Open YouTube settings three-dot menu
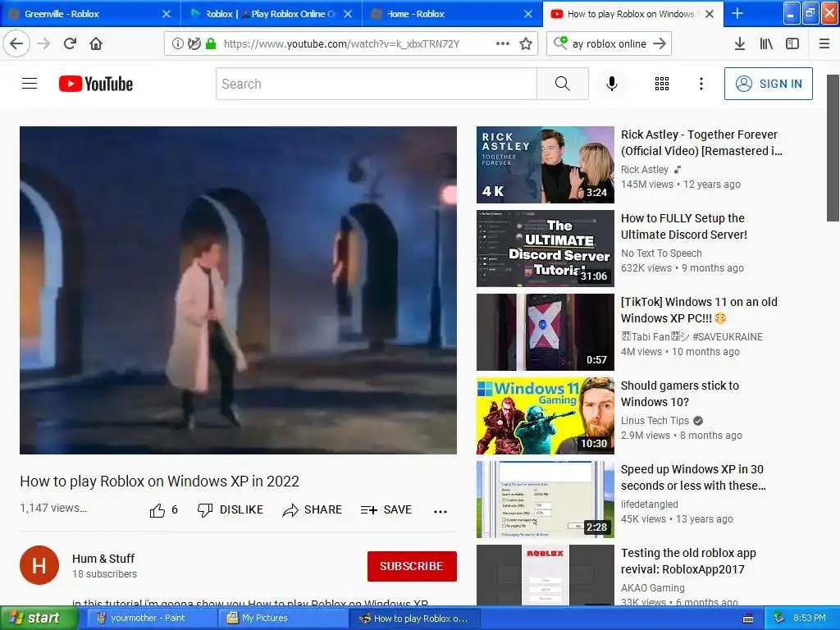The image size is (840, 630). pyautogui.click(x=701, y=84)
